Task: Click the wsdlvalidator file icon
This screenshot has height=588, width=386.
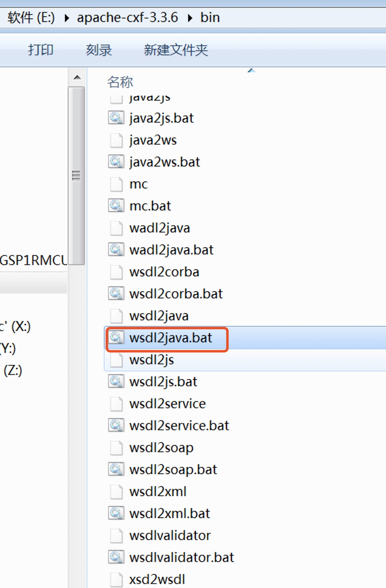Action: pos(116,535)
